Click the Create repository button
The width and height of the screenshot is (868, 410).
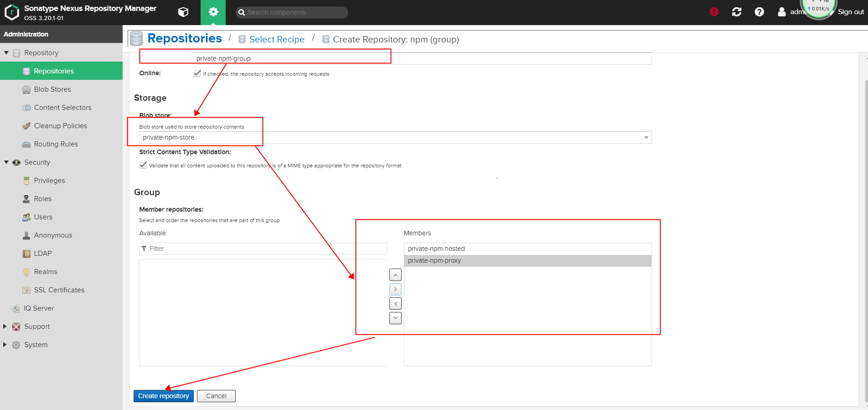point(164,396)
